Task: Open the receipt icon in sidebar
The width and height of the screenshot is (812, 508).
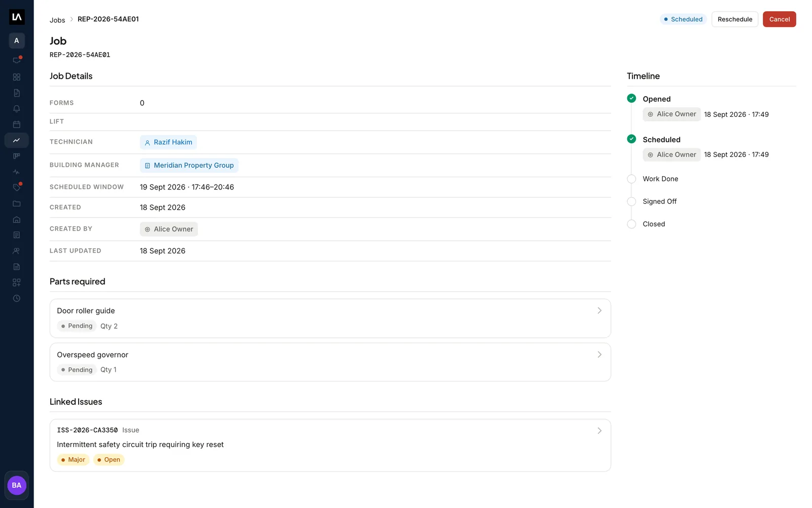Action: coord(17,235)
